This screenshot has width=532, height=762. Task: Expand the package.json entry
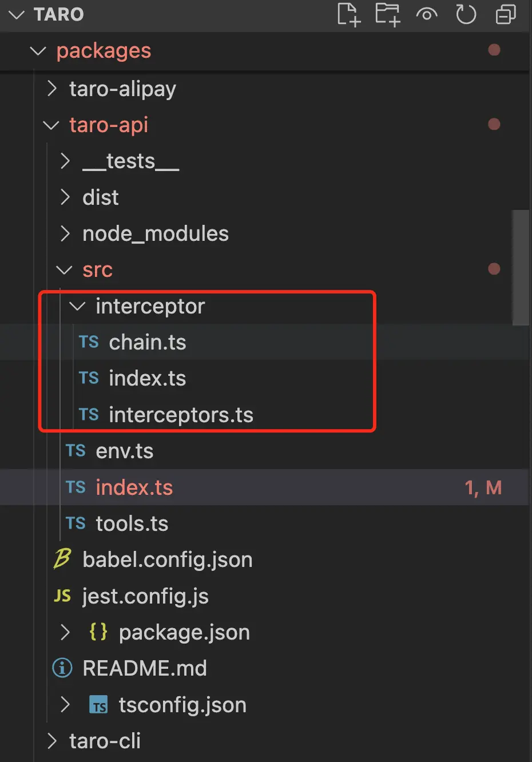[x=65, y=632]
